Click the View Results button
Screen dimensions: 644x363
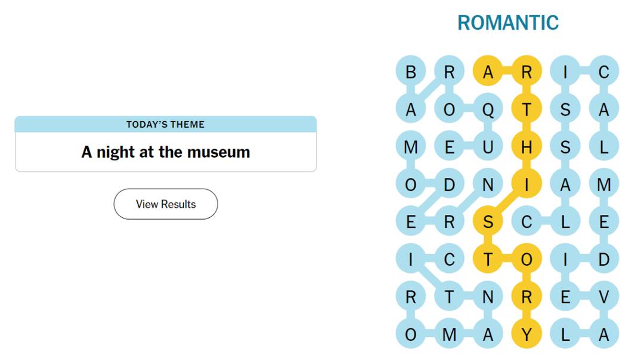[x=166, y=204]
